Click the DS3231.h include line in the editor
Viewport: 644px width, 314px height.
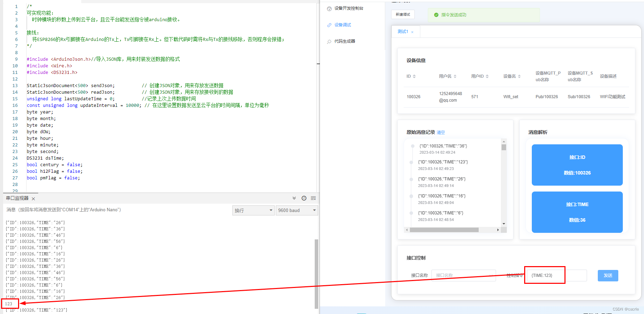tap(52, 72)
